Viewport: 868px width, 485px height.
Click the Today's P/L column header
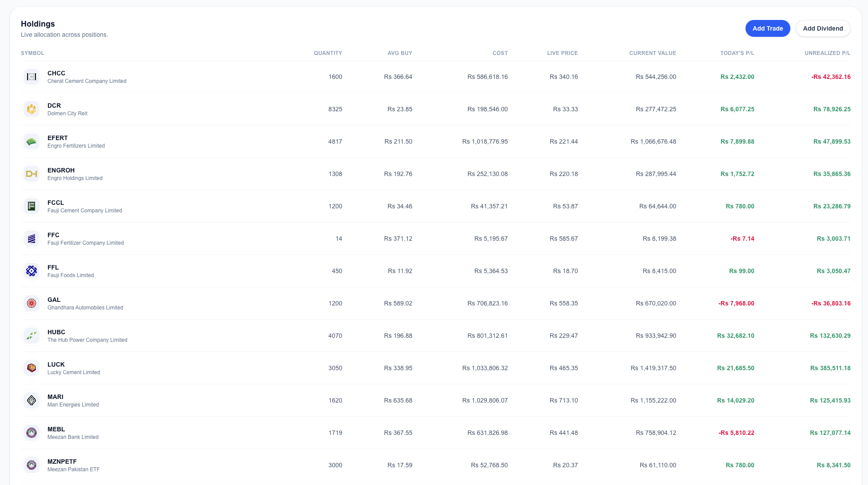pyautogui.click(x=737, y=53)
